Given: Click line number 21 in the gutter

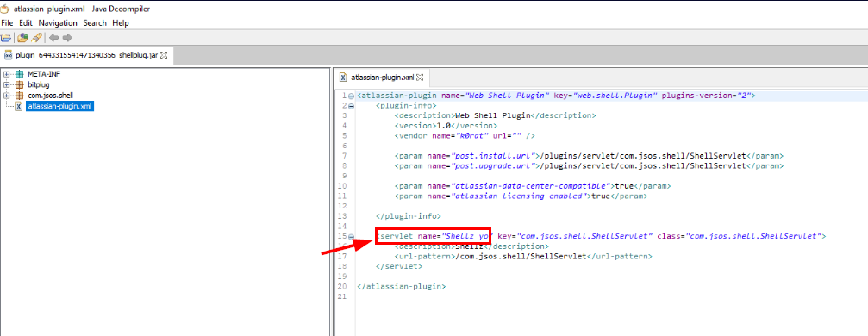Looking at the screenshot, I should tap(341, 296).
